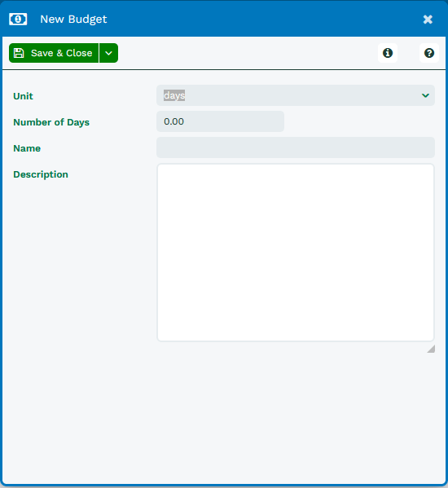Click the highlighted days value text

coord(174,95)
